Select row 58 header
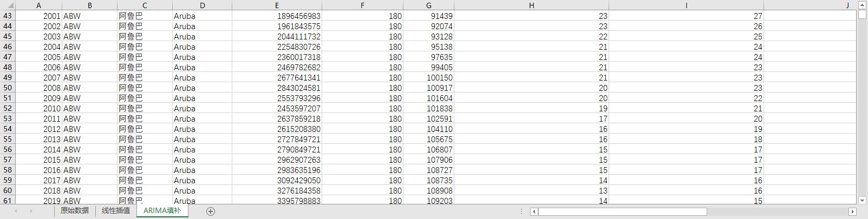868x219 pixels. (8, 170)
